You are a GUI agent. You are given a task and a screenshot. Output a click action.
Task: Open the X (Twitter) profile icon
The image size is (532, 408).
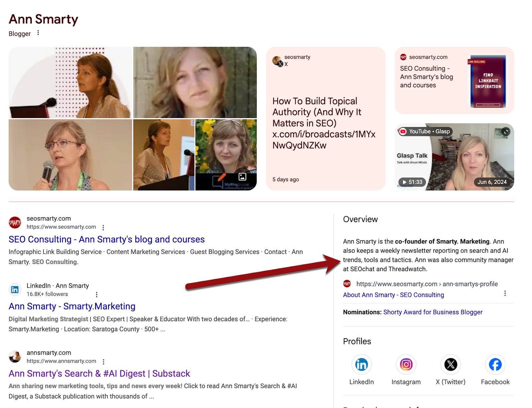click(x=451, y=364)
